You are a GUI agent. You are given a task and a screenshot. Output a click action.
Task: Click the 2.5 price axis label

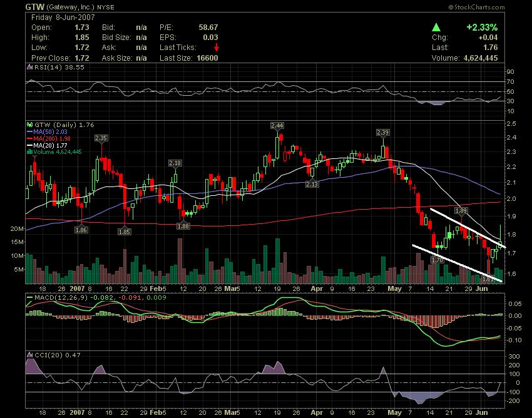(511, 123)
